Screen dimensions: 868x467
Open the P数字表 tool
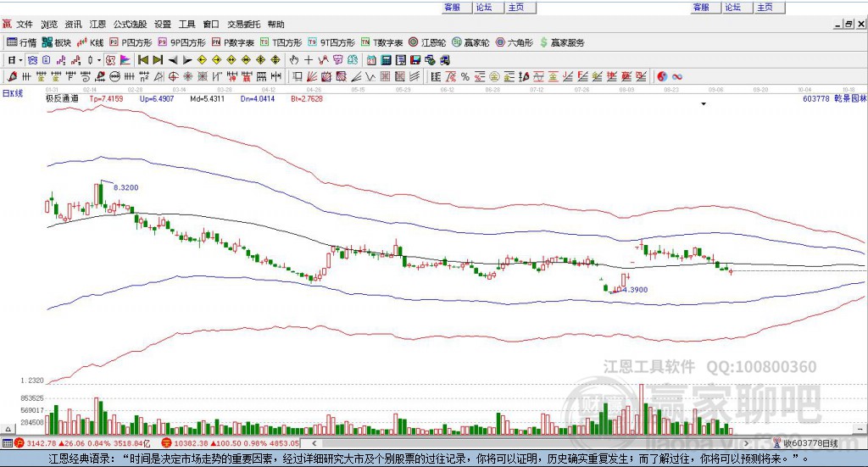coord(232,42)
